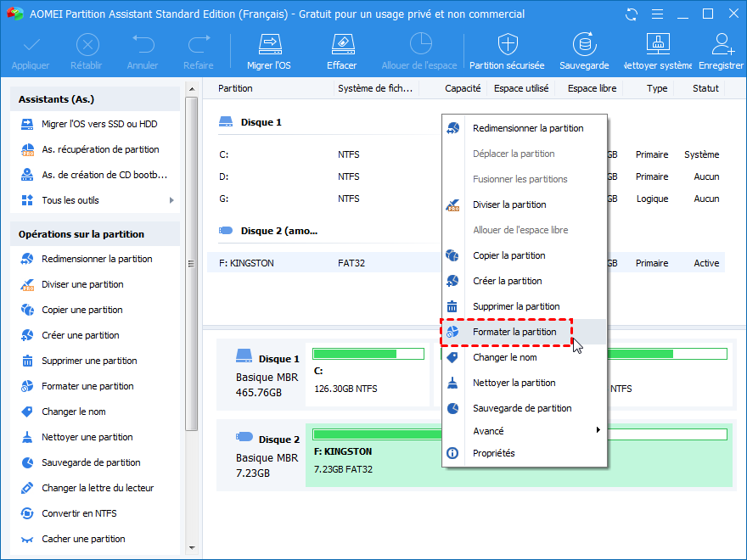Click the Annuler undo icon
The image size is (747, 560).
pos(143,44)
